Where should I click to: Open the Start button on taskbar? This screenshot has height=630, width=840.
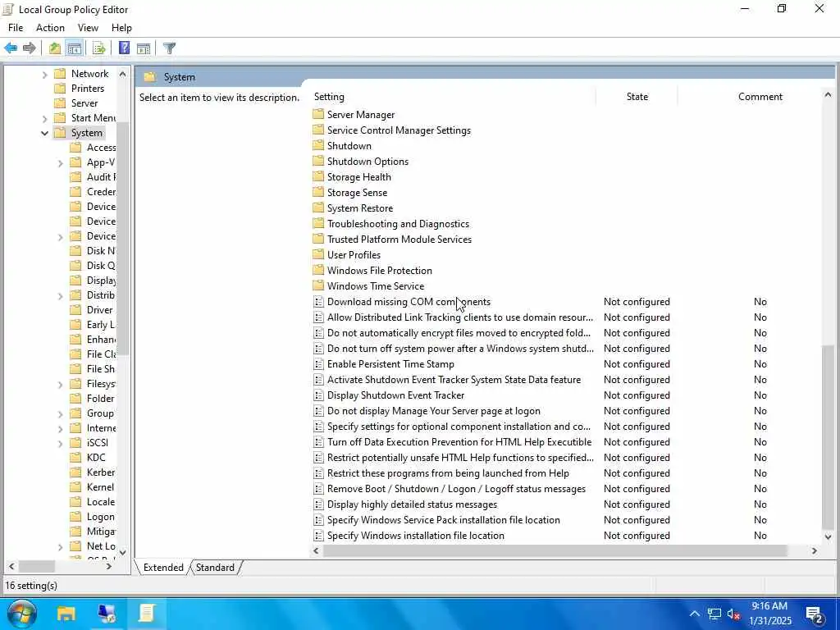pyautogui.click(x=21, y=613)
